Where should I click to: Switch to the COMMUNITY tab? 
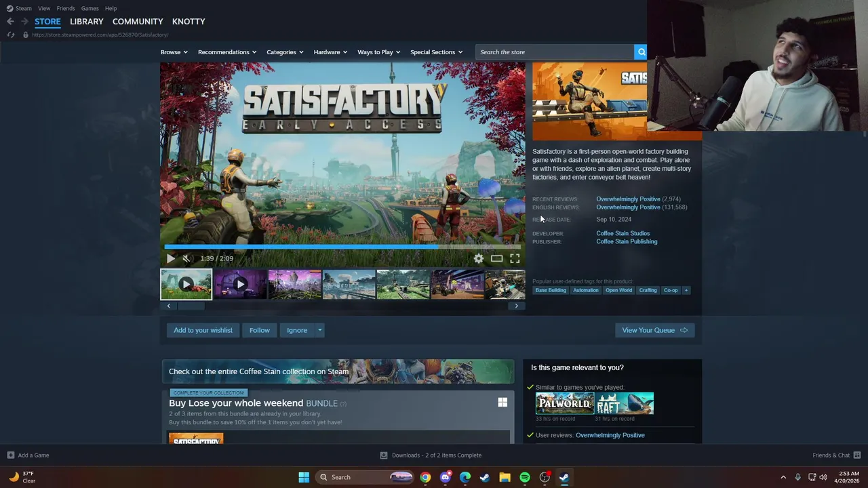click(138, 22)
